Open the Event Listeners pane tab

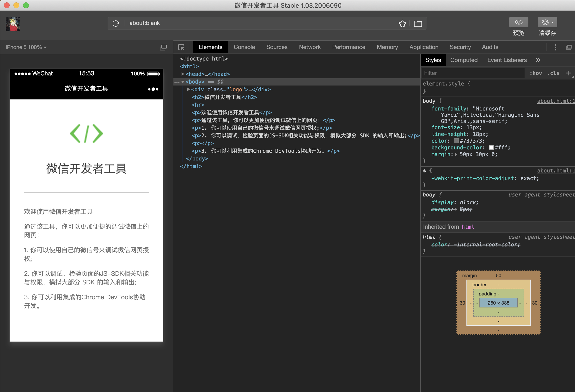[x=507, y=60]
